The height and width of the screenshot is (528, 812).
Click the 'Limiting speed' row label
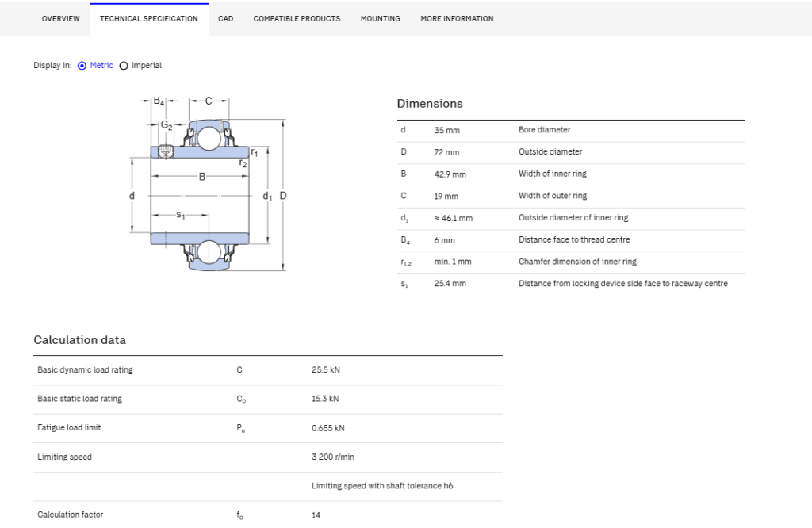click(64, 457)
